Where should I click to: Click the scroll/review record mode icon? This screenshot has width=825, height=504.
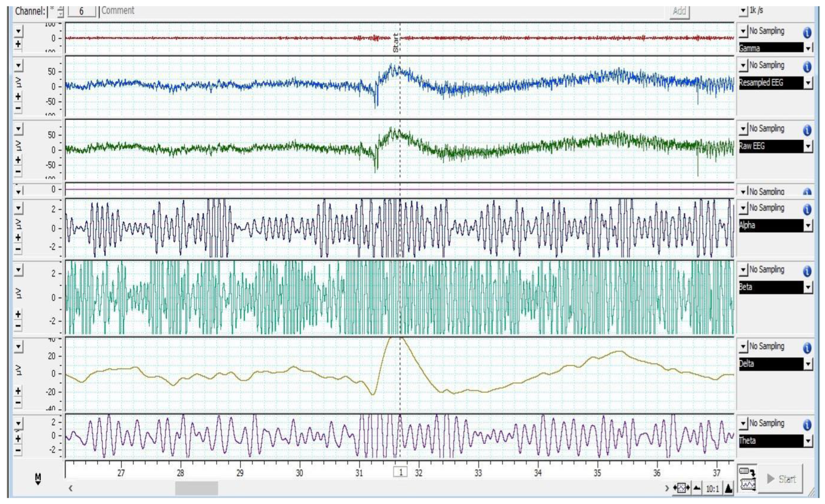pyautogui.click(x=747, y=479)
